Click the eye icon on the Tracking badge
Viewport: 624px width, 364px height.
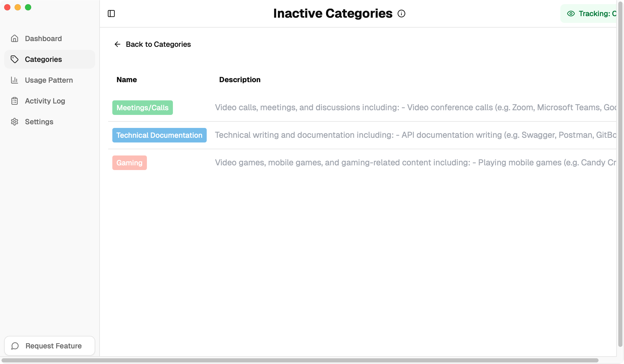571,14
